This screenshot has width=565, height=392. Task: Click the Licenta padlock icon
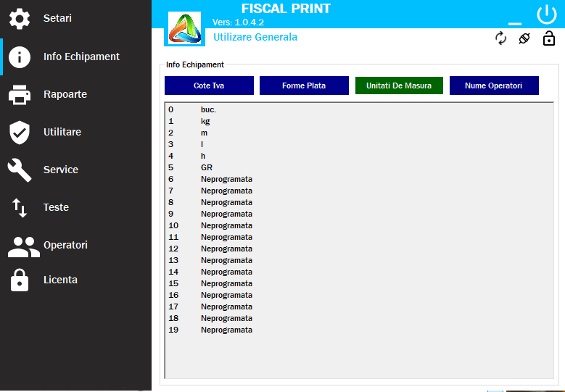[x=20, y=280]
